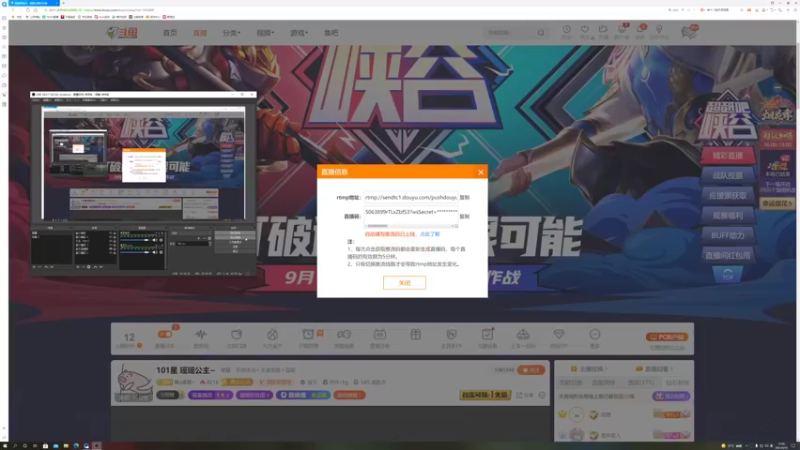Click the car icon in streamer toolbar
This screenshot has height=450, width=800.
click(523, 335)
